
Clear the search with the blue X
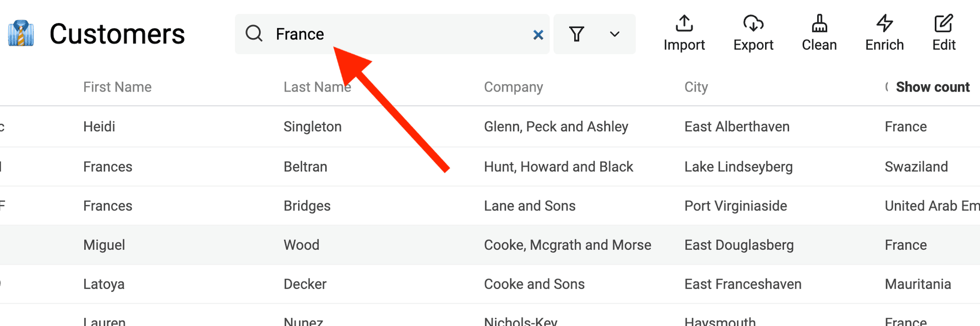point(538,35)
